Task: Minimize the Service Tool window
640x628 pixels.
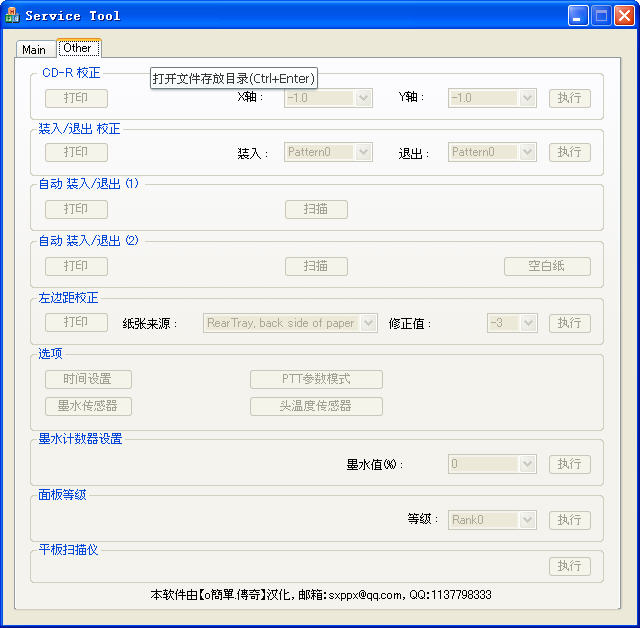Action: 578,15
